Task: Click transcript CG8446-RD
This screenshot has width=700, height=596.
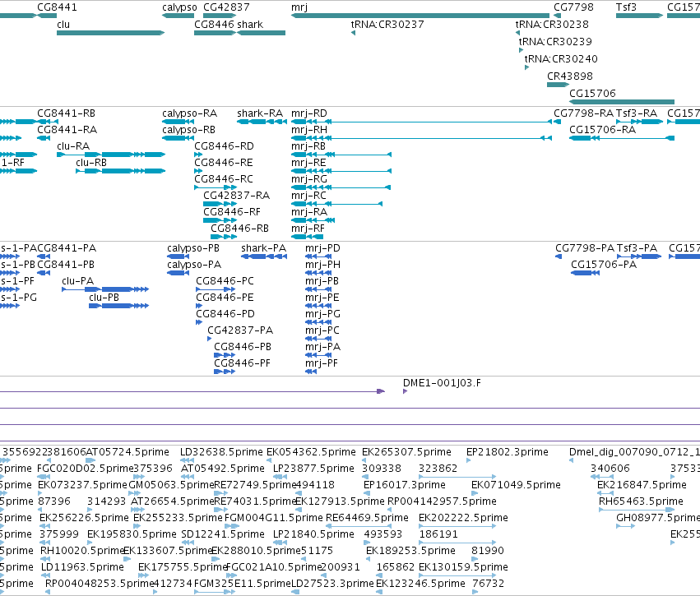Action: [198, 155]
